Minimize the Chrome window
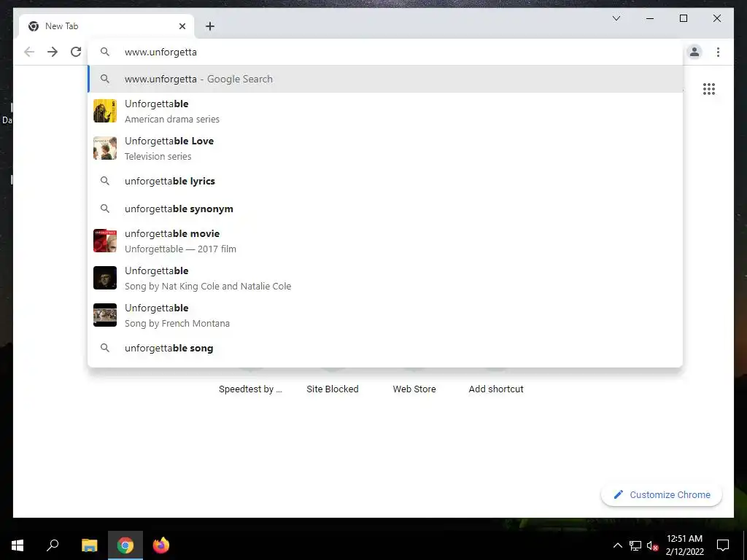The image size is (747, 560). (650, 18)
